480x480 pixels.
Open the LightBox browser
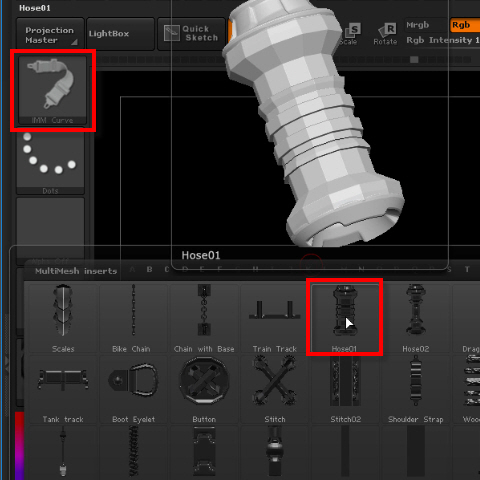point(120,34)
